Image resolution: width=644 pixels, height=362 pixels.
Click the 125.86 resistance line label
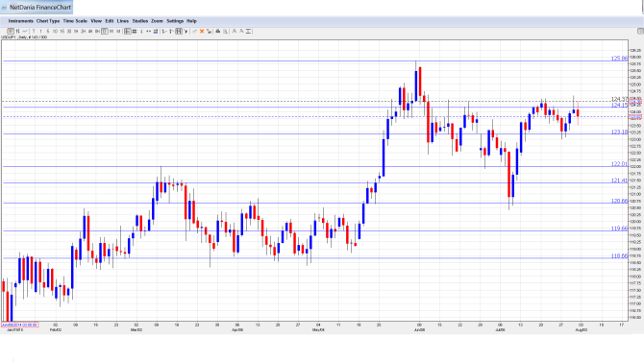(x=619, y=59)
